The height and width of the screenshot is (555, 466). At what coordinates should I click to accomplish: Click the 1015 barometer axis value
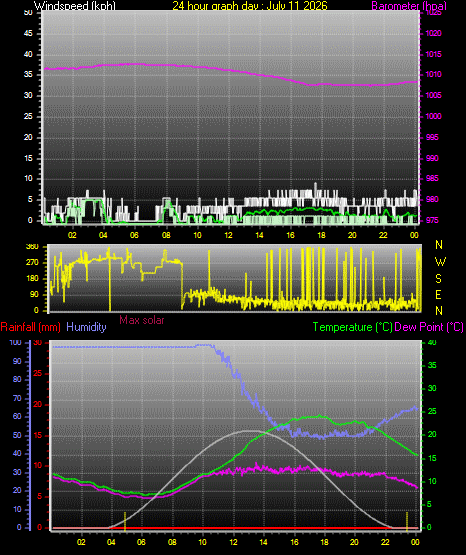coord(433,54)
